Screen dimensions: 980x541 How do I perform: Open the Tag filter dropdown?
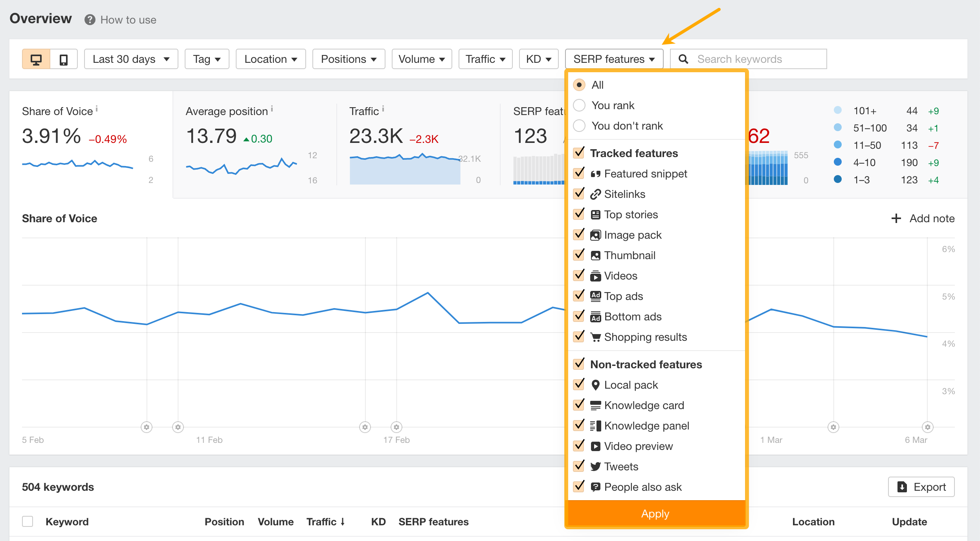pos(207,59)
